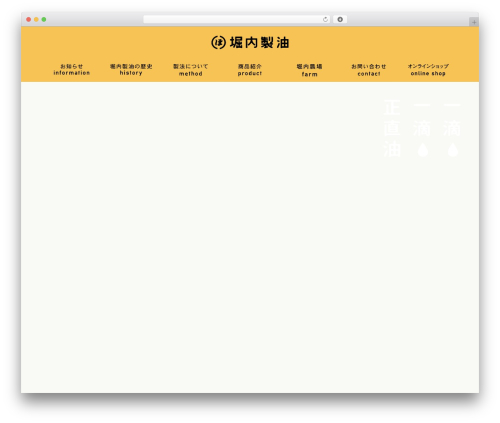The image size is (500, 423).
Task: Open the product menu item
Action: tap(250, 70)
